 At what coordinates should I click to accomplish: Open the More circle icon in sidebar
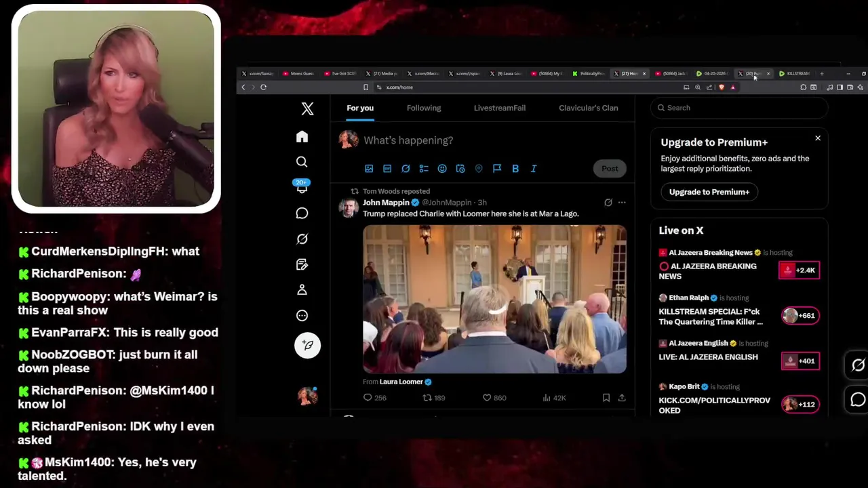coord(302,315)
